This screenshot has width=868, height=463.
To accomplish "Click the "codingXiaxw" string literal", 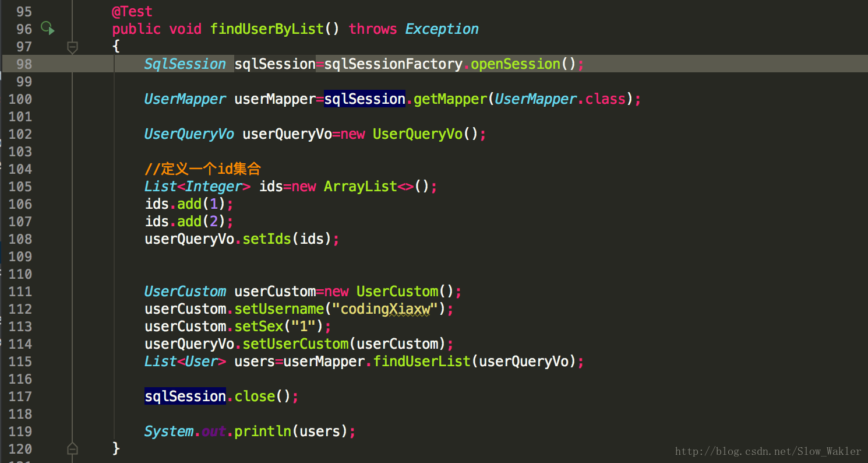I will 385,309.
